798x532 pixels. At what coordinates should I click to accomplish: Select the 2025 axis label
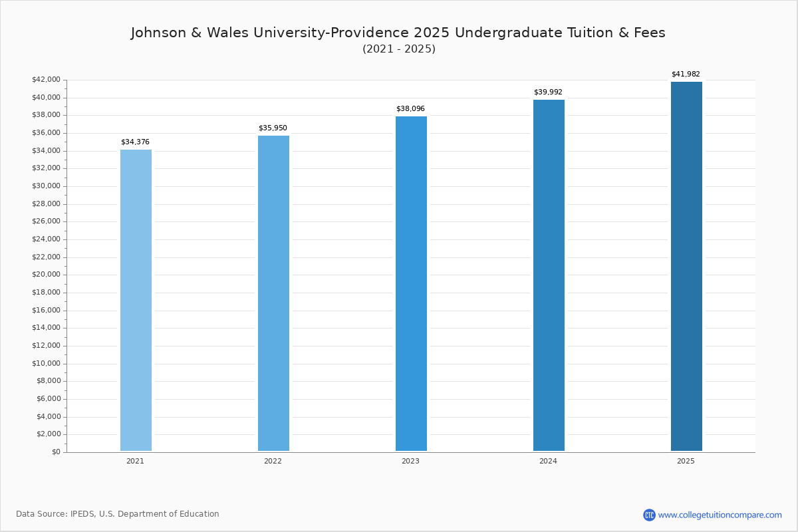tap(686, 460)
